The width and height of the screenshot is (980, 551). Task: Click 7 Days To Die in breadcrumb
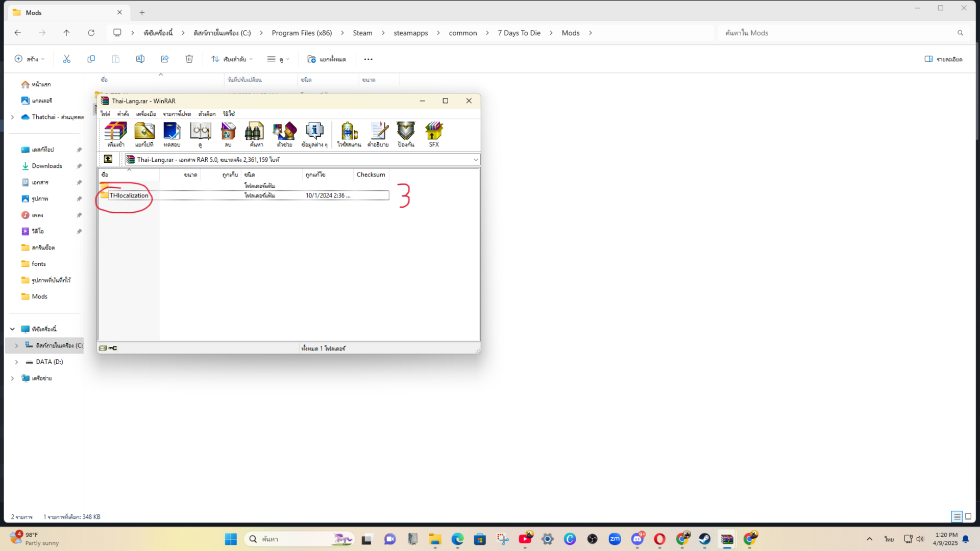pos(519,33)
